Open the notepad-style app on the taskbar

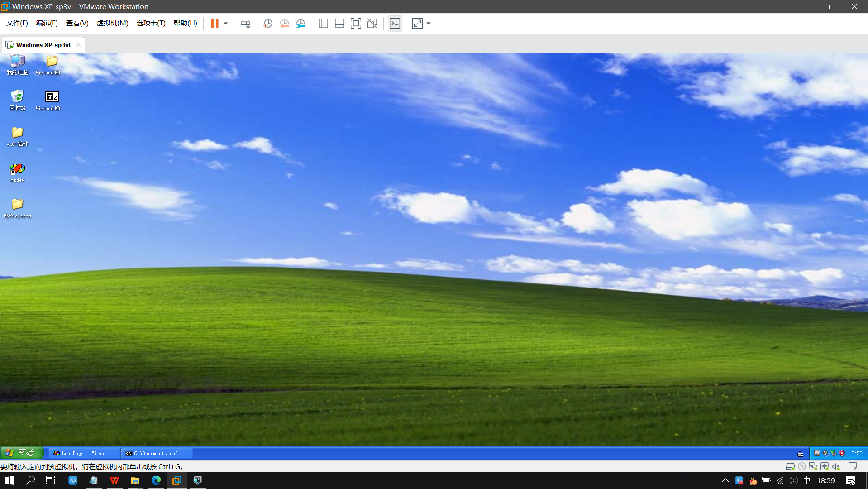[x=94, y=480]
